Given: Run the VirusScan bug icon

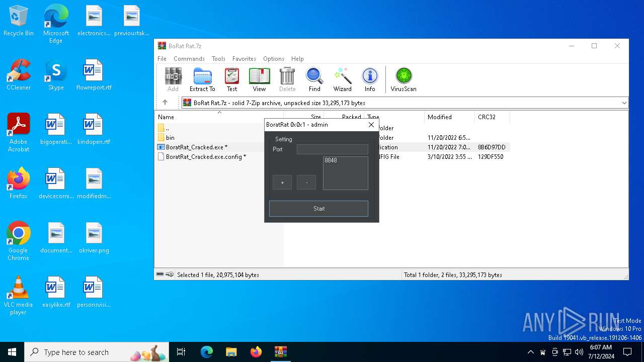Looking at the screenshot, I should point(404,79).
